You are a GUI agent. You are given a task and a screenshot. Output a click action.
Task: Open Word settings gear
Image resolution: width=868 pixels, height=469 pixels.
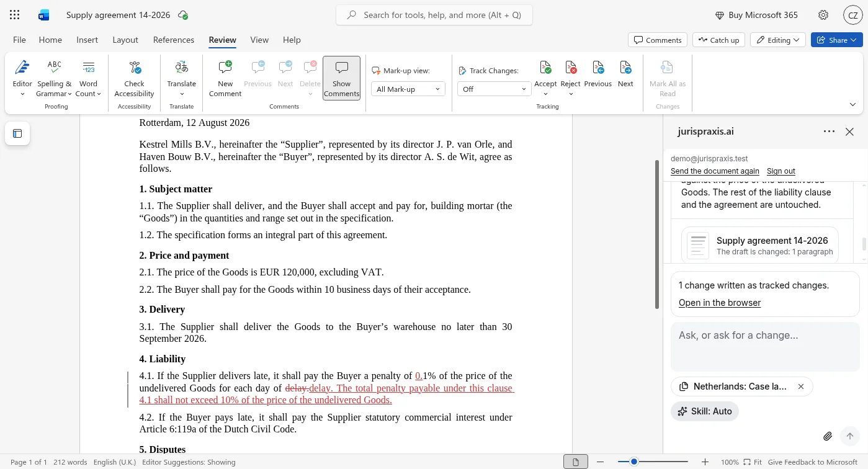[823, 15]
